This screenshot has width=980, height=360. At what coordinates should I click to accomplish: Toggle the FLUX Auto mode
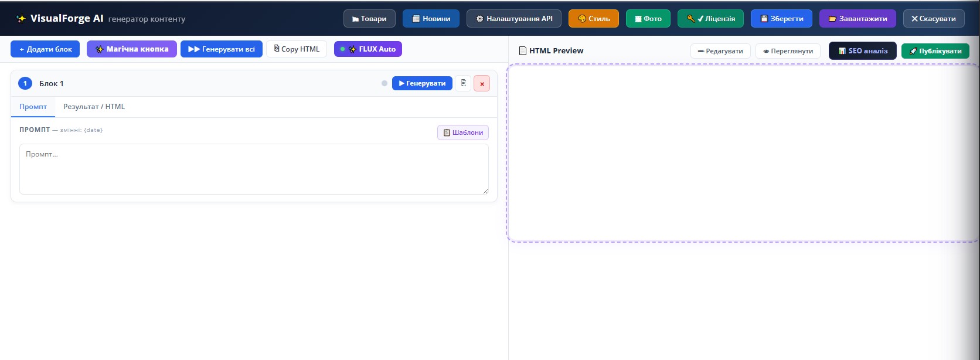point(368,49)
